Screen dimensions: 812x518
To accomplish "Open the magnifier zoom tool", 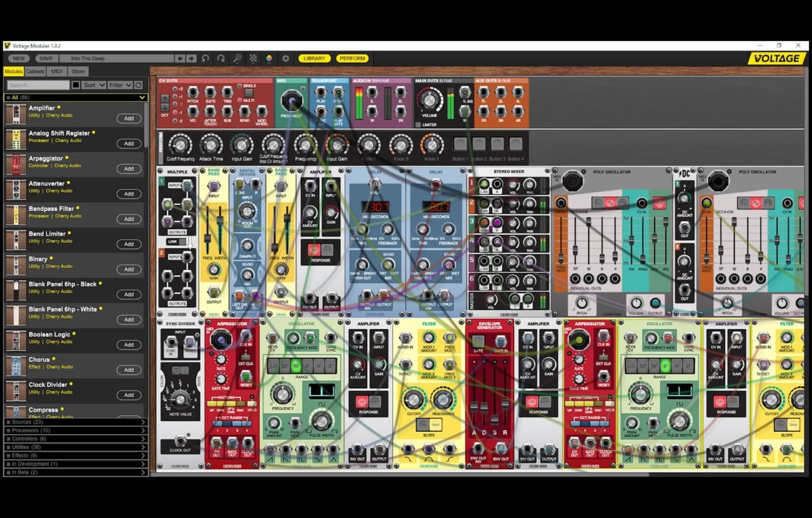I will tap(237, 59).
